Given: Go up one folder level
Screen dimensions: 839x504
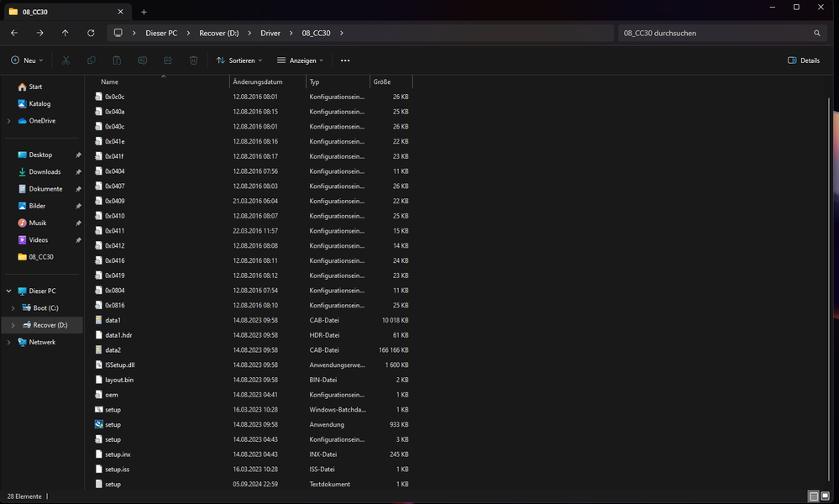Looking at the screenshot, I should (66, 33).
